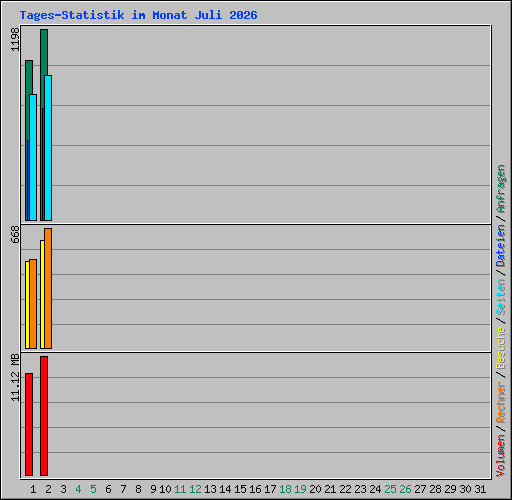The height and width of the screenshot is (500, 512).
Task: Click the cyan Seiten bar for day 2
Action: point(48,148)
